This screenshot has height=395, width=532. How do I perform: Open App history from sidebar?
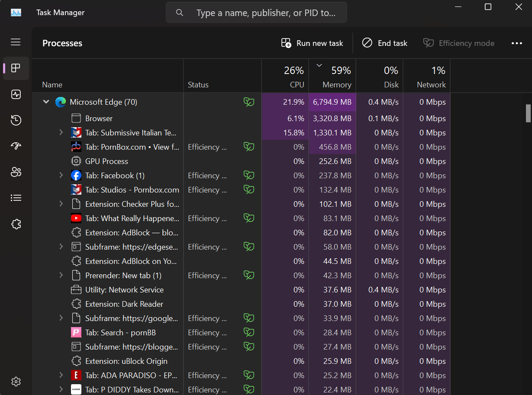click(x=16, y=120)
